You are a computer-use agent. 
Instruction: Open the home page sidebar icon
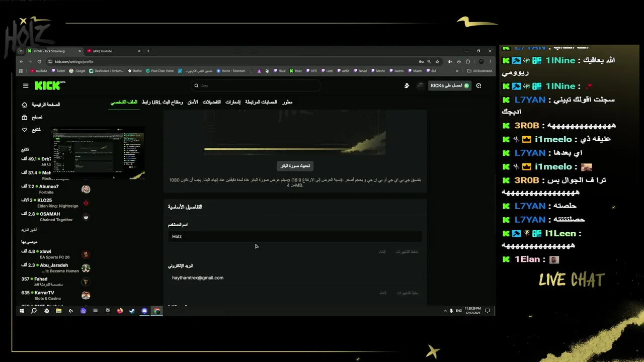[24, 105]
